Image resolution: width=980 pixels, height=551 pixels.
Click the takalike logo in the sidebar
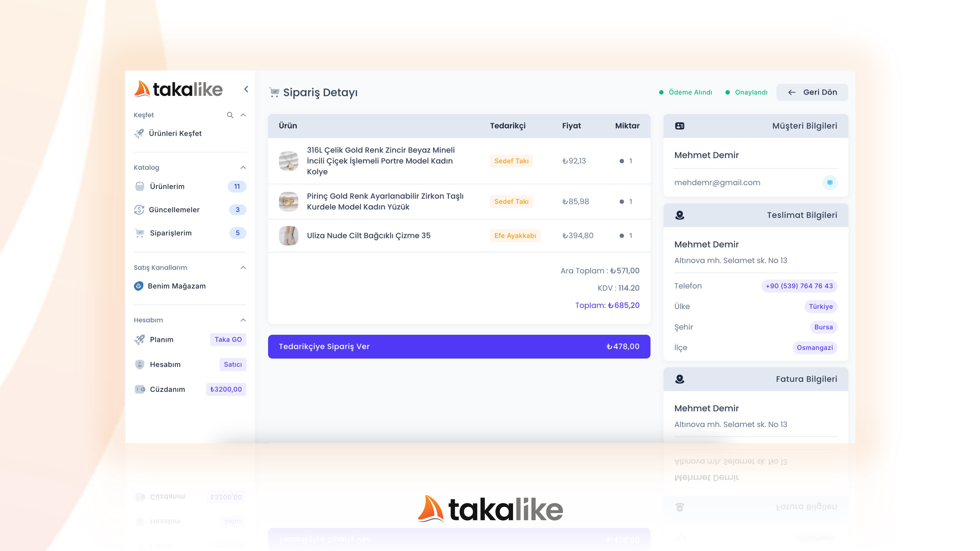(178, 89)
